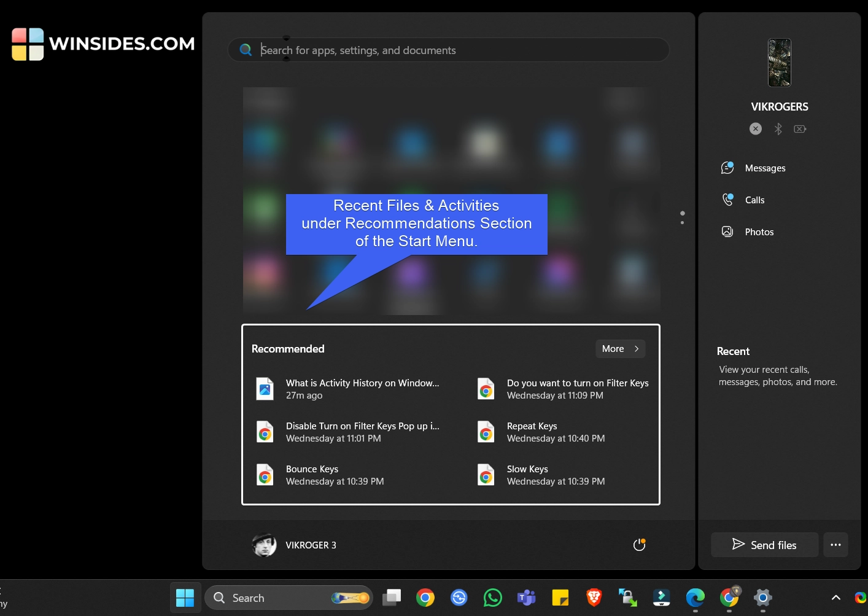Click the Bluetooth status icon under VIKROGERS
868x616 pixels.
[x=778, y=128]
